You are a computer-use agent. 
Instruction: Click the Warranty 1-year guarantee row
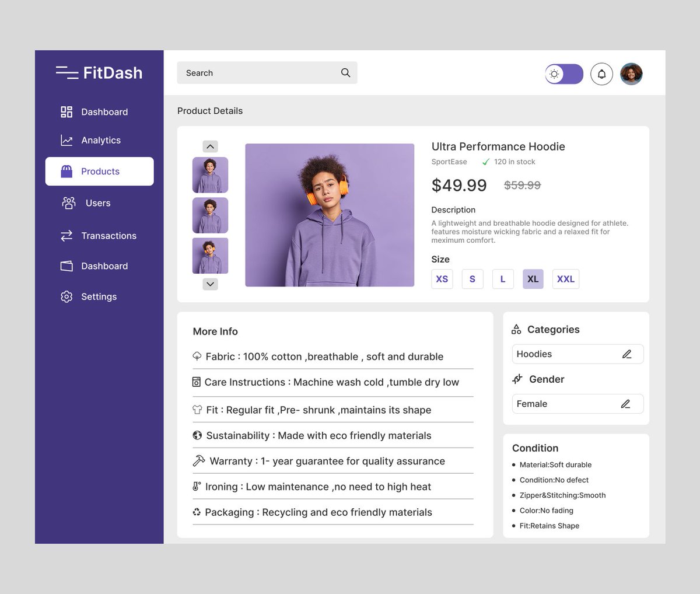click(x=332, y=461)
